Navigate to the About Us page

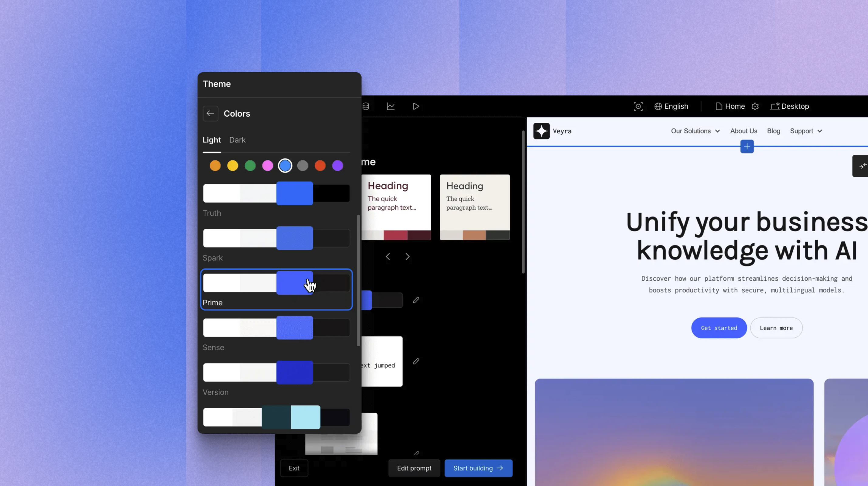[743, 131]
